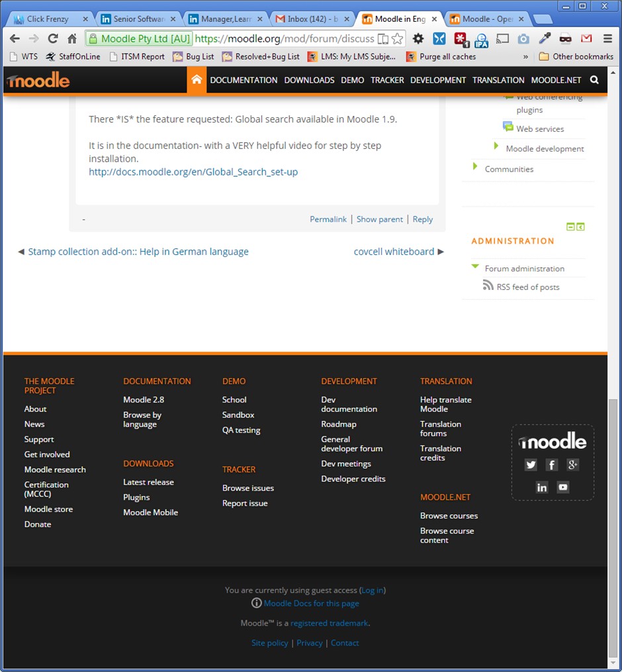Expand the Communities tree node
This screenshot has width=622, height=672.
(474, 166)
